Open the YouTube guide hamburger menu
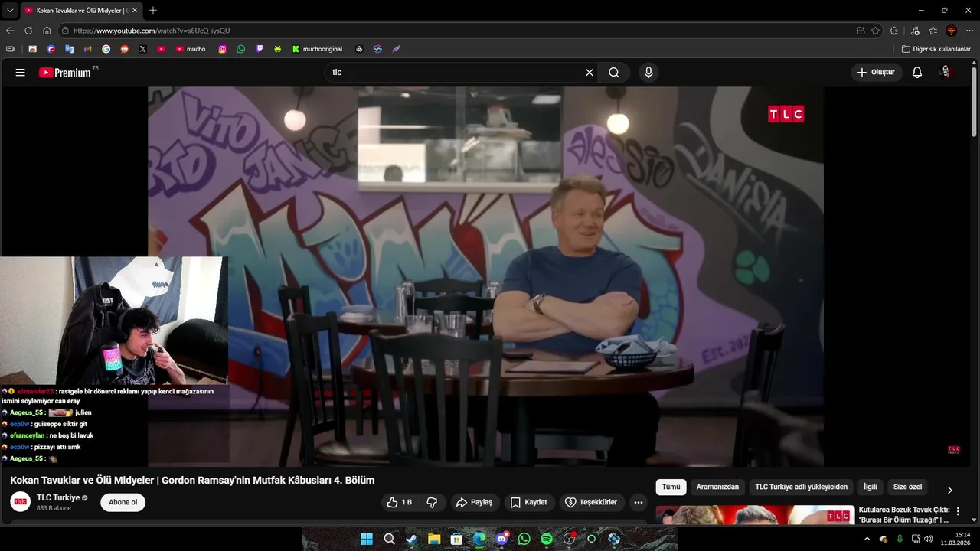This screenshot has width=980, height=551. pos(21,73)
